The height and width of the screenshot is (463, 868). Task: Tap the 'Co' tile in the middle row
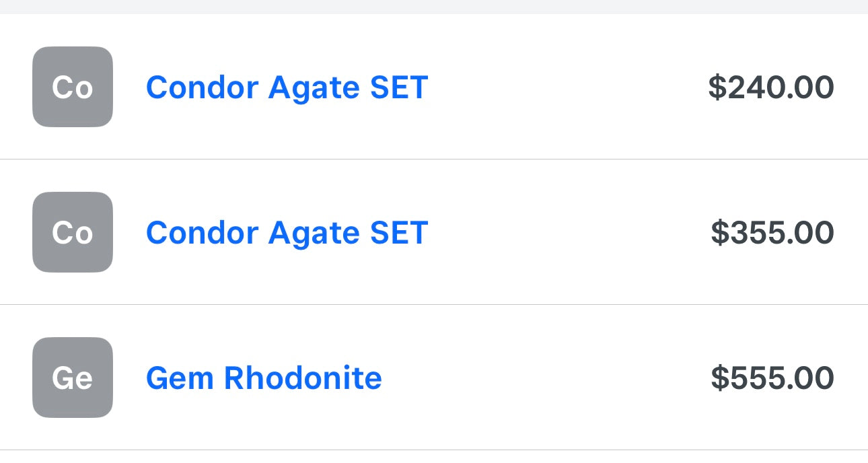(x=73, y=232)
